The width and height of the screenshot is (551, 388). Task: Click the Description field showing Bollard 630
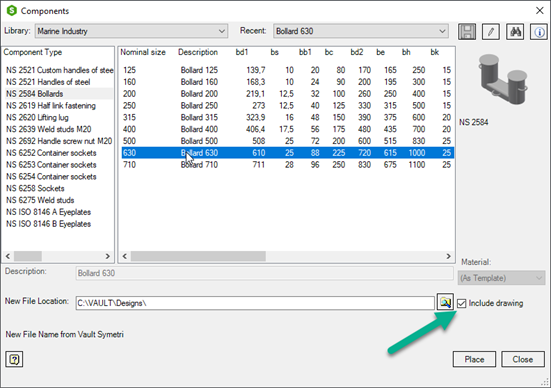pyautogui.click(x=264, y=273)
